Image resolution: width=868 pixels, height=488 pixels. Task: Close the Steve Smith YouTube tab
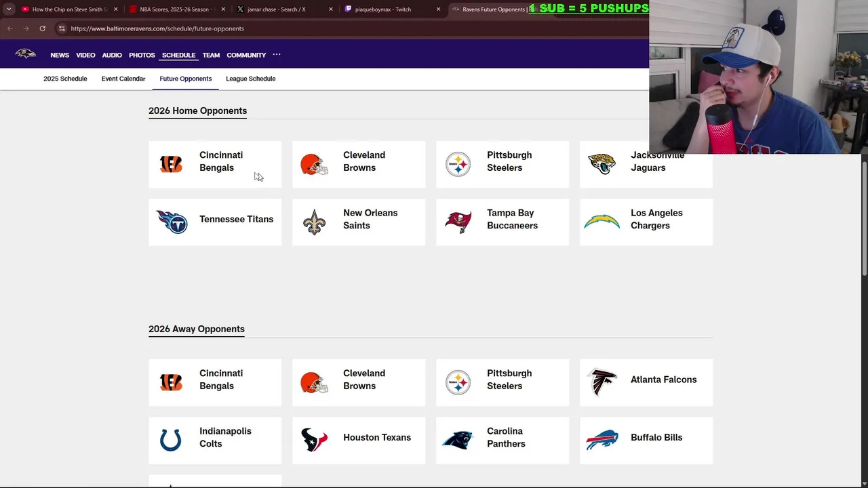coord(115,9)
